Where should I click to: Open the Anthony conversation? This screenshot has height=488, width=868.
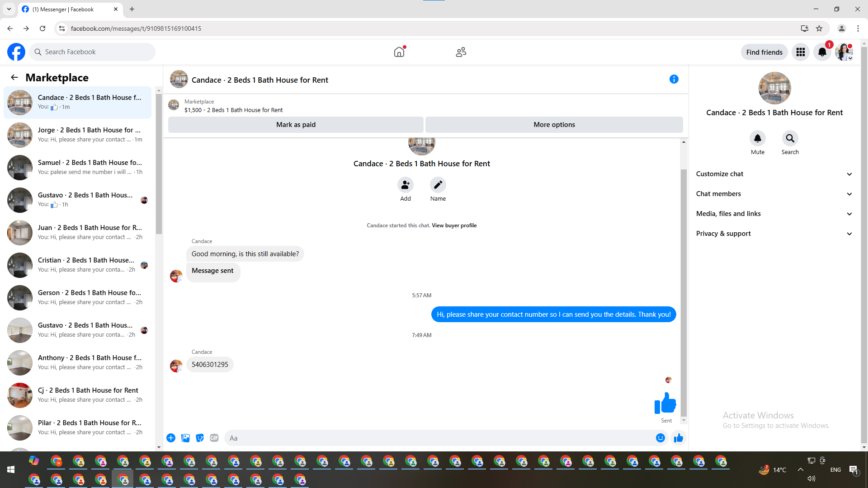(78, 362)
